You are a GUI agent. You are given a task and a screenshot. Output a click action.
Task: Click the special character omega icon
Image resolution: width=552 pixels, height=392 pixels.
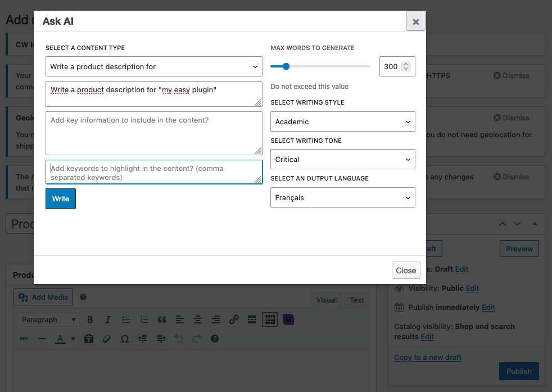click(x=125, y=339)
